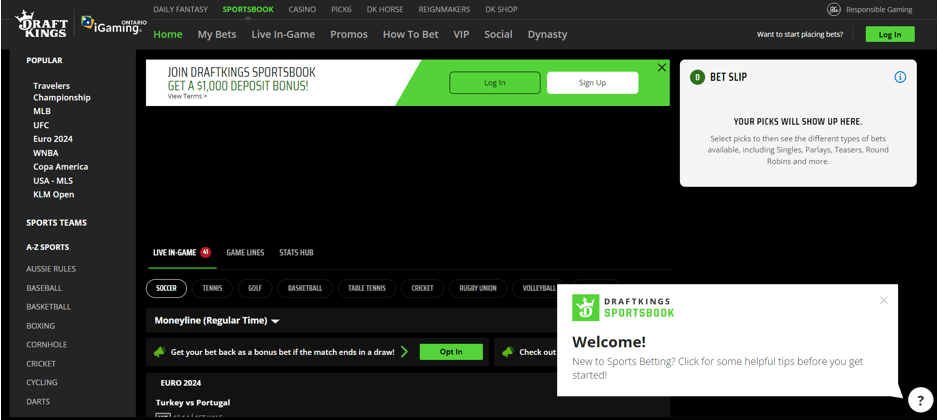The image size is (939, 420).
Task: Open Copa America in the sidebar
Action: point(60,167)
